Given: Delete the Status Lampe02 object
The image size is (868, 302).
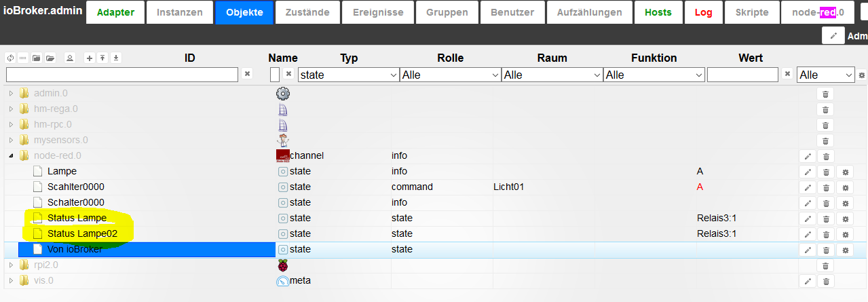Looking at the screenshot, I should (x=825, y=234).
